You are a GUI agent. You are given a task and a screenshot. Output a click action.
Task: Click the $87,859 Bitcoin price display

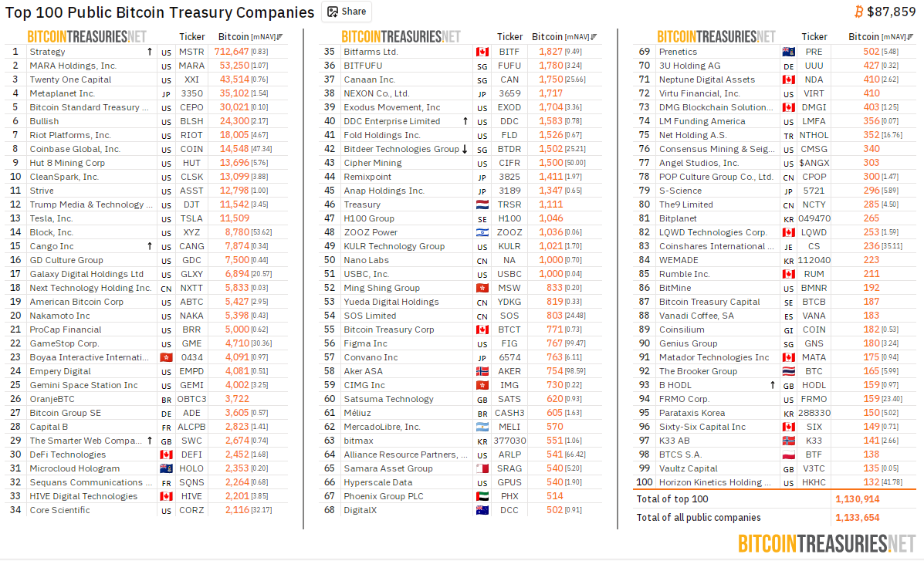click(892, 12)
